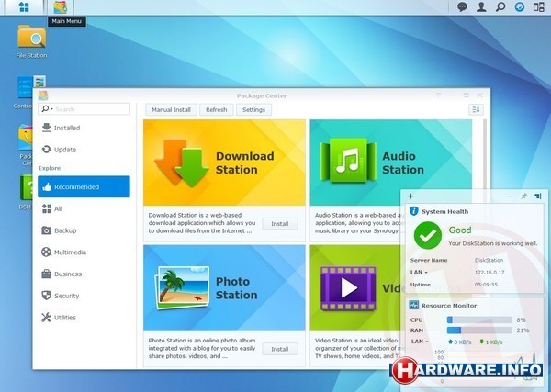Click the Manual Install button
This screenshot has width=551, height=392.
pos(171,109)
